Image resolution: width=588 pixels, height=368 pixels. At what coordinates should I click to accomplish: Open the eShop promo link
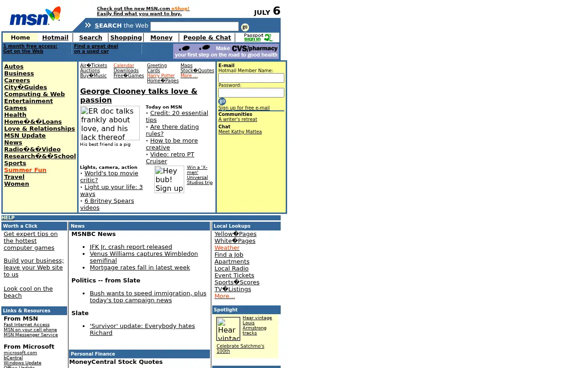[180, 9]
